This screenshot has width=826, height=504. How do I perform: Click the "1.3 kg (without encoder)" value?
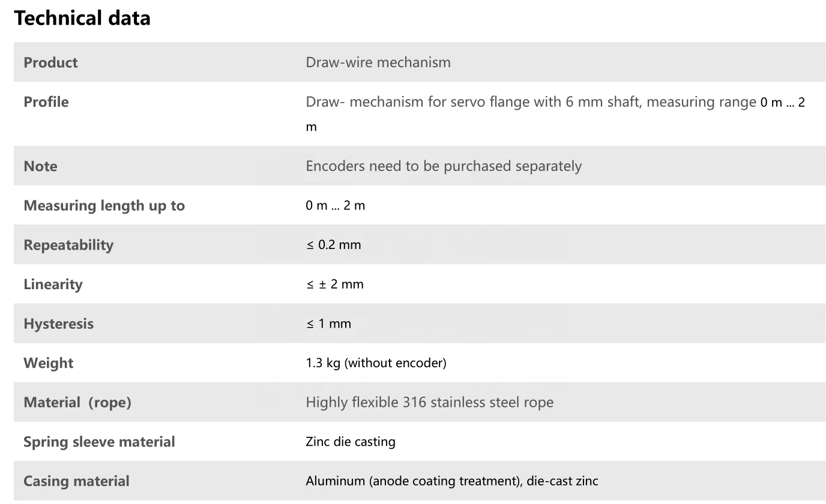click(376, 363)
